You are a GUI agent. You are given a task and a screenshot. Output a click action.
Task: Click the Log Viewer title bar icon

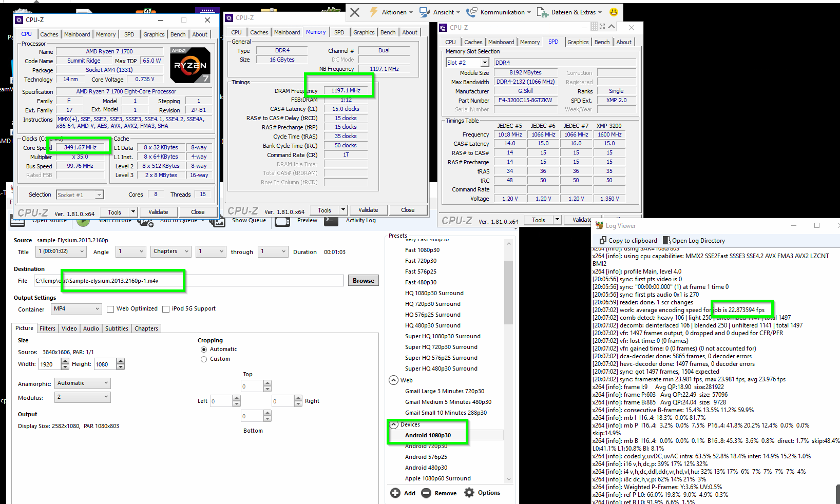[x=599, y=225]
